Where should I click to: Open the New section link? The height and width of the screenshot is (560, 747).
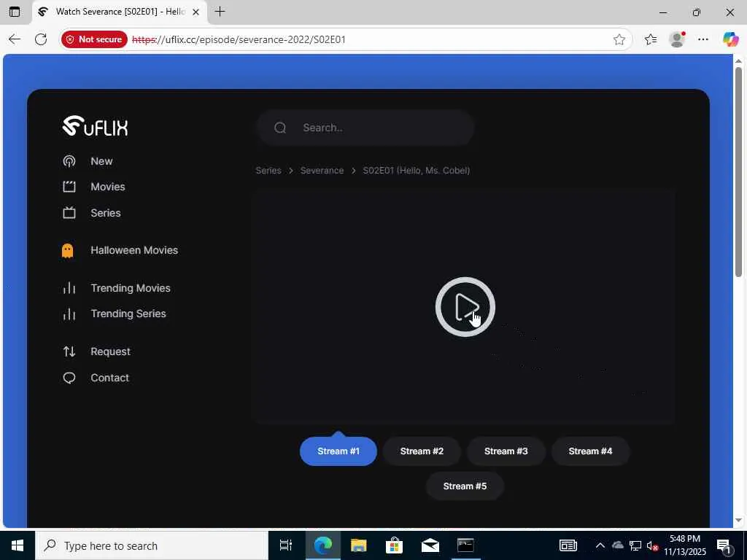(101, 161)
